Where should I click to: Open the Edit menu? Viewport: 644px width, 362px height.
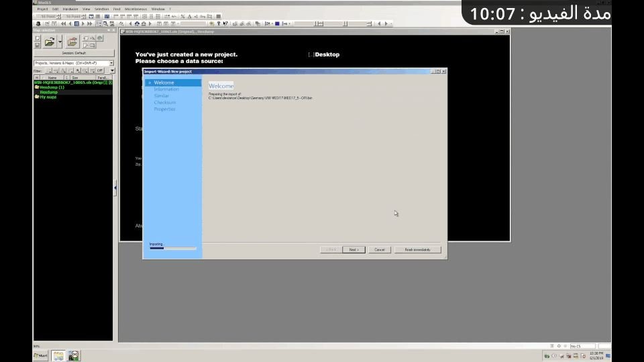tap(56, 9)
